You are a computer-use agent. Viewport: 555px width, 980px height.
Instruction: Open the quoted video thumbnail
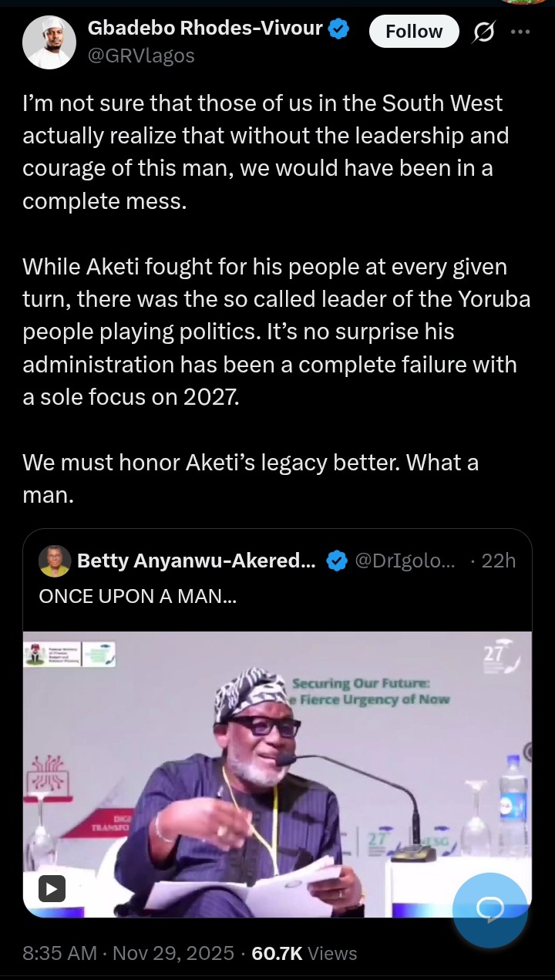coord(277,771)
